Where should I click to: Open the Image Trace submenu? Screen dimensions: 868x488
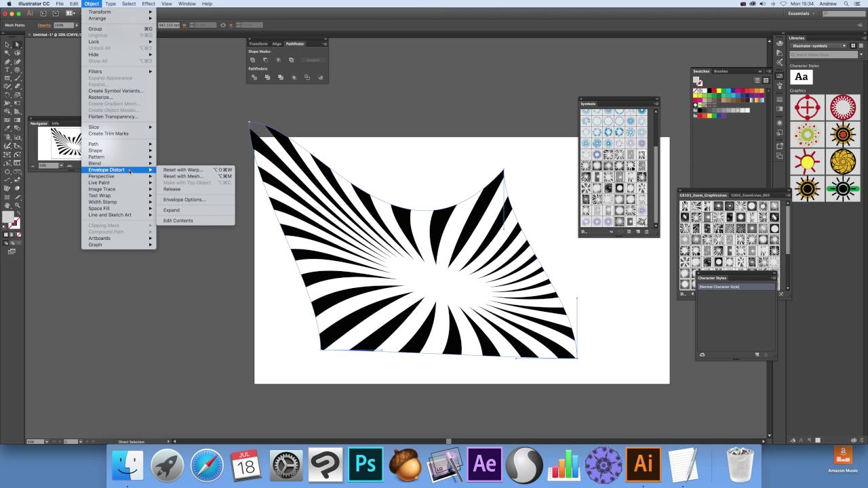119,189
